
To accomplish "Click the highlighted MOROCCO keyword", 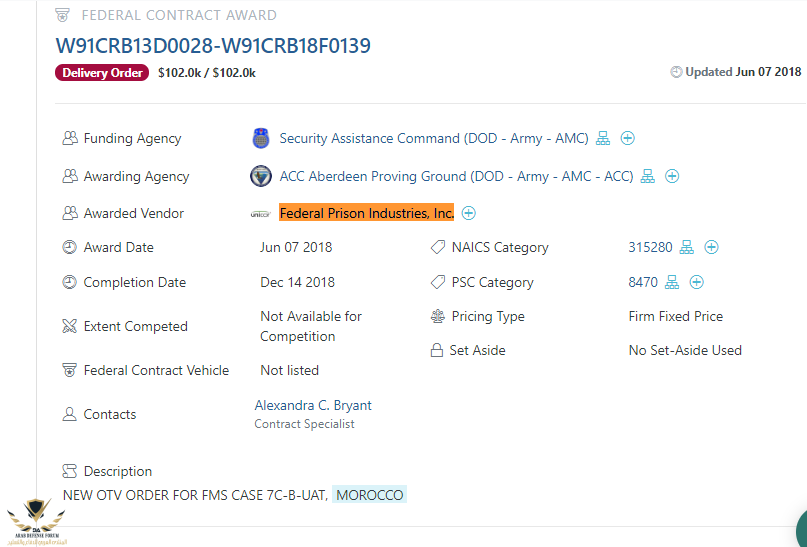I will coord(370,495).
